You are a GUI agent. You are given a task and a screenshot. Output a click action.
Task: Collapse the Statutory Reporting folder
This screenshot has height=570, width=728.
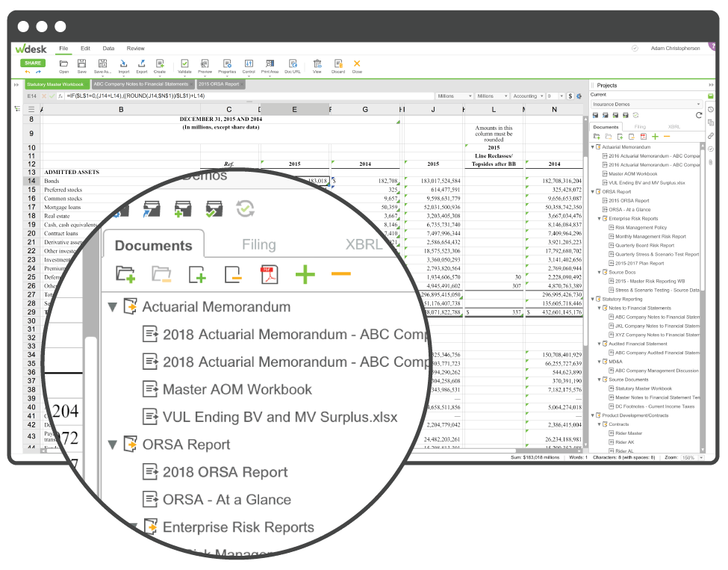click(x=593, y=299)
